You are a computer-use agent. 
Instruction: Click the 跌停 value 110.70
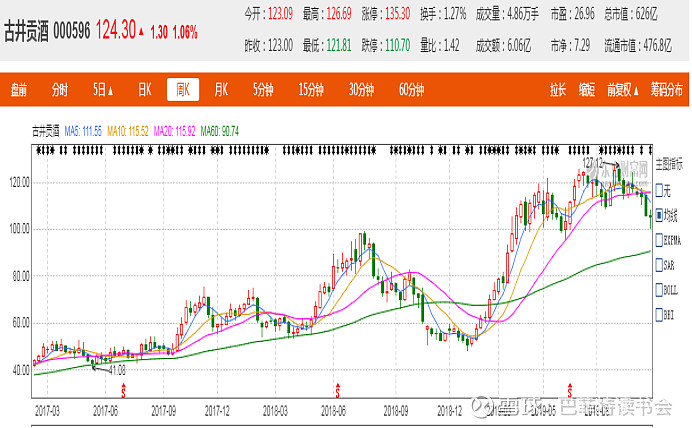pyautogui.click(x=398, y=45)
